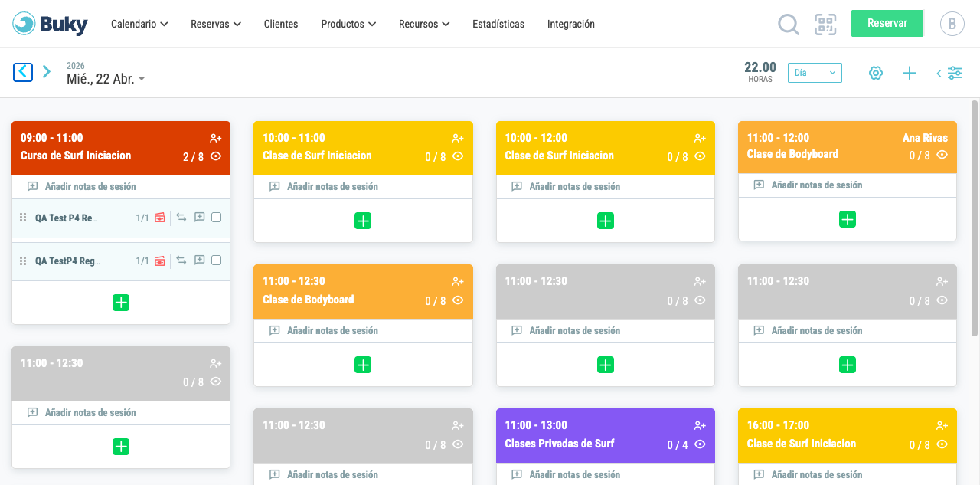Click green plus in 11:00 - 12:30 Clase de Bodyboard card
Screen dimensions: 980x485
tap(363, 365)
